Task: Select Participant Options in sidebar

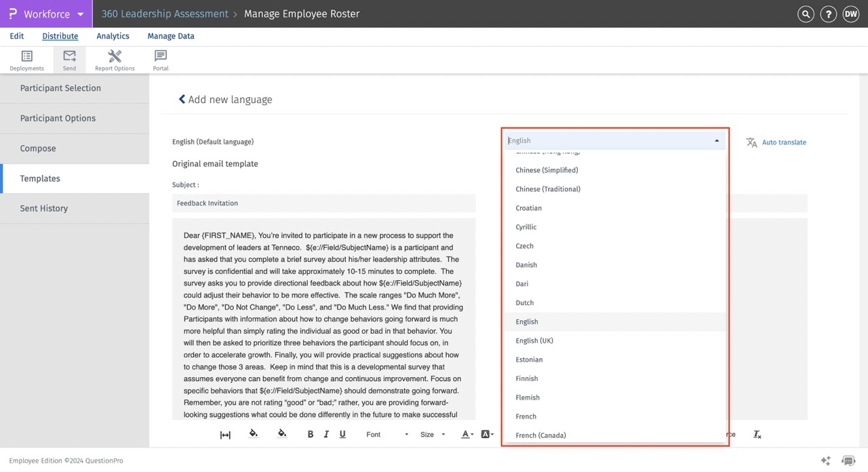Action: click(x=58, y=119)
